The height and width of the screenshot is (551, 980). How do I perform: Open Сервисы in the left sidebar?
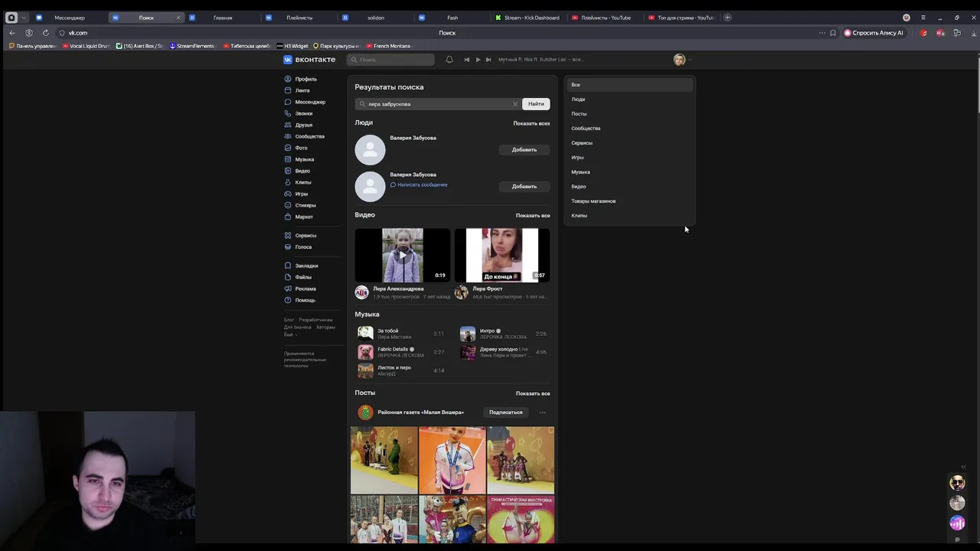click(305, 235)
